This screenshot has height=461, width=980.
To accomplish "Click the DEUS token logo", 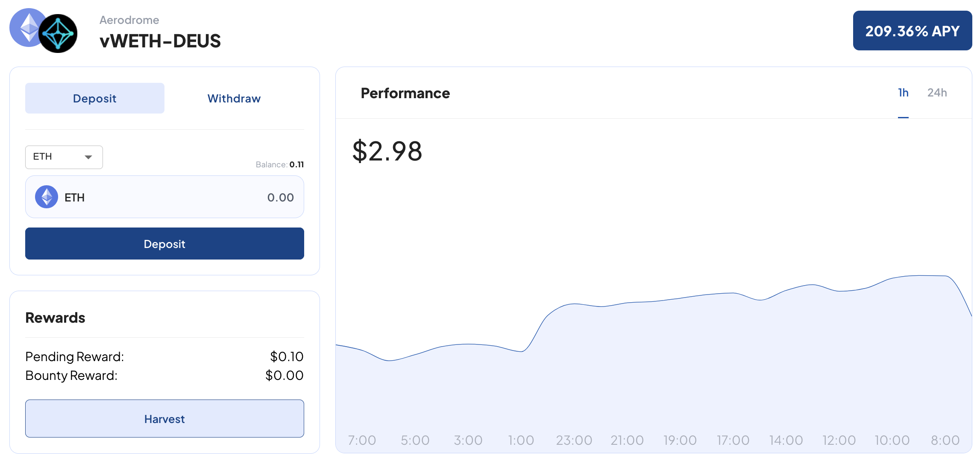I will click(x=59, y=34).
